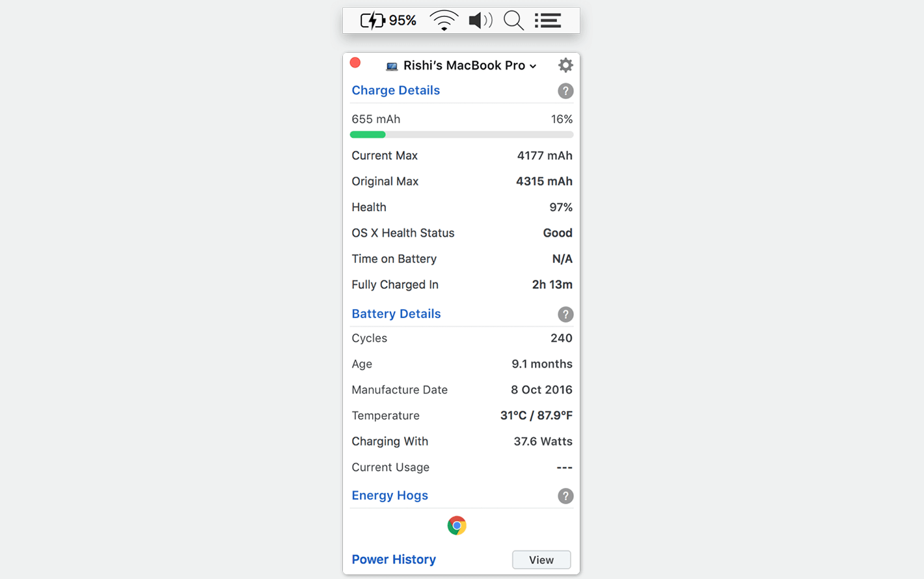The image size is (924, 579).
Task: Click the Time on Battery label
Action: 394,259
